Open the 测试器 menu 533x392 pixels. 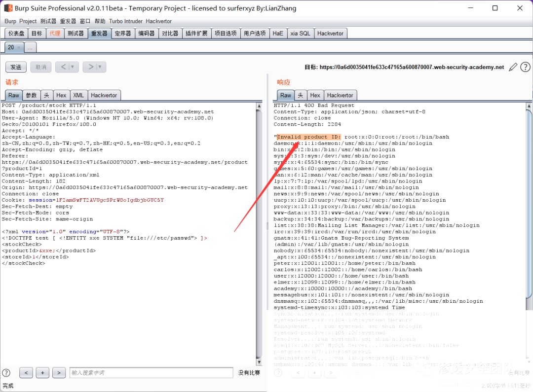pos(48,21)
